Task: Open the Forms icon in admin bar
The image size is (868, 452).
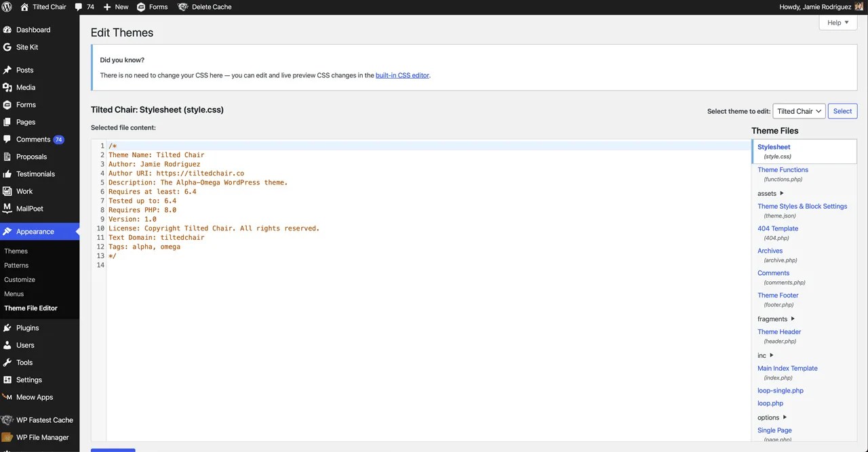Action: [141, 7]
